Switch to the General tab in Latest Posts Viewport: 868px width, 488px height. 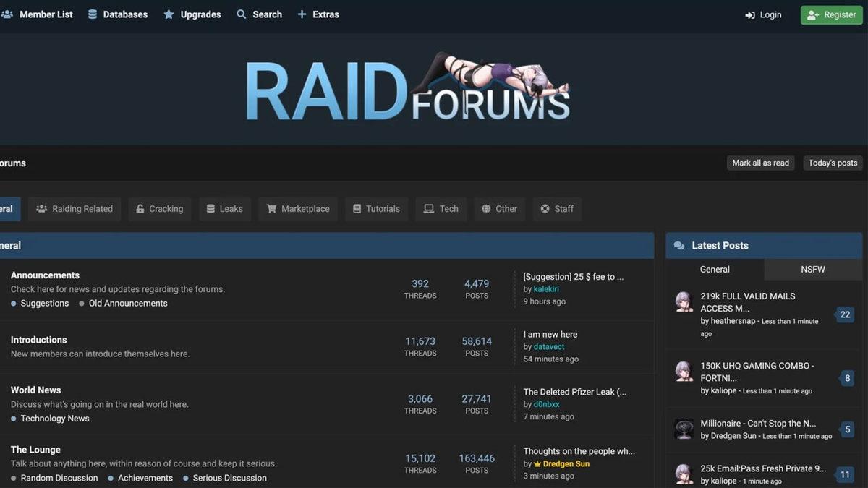[x=715, y=269]
